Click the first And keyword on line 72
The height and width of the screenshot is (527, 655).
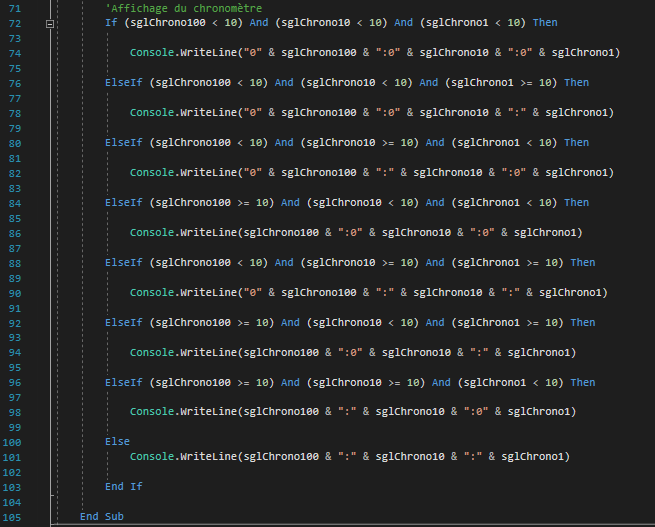click(x=259, y=23)
